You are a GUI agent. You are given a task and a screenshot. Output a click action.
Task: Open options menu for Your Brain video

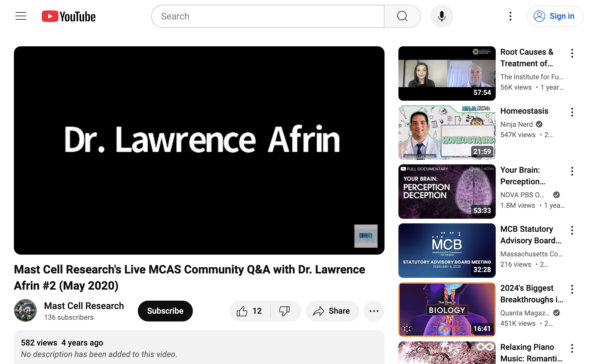coord(572,171)
